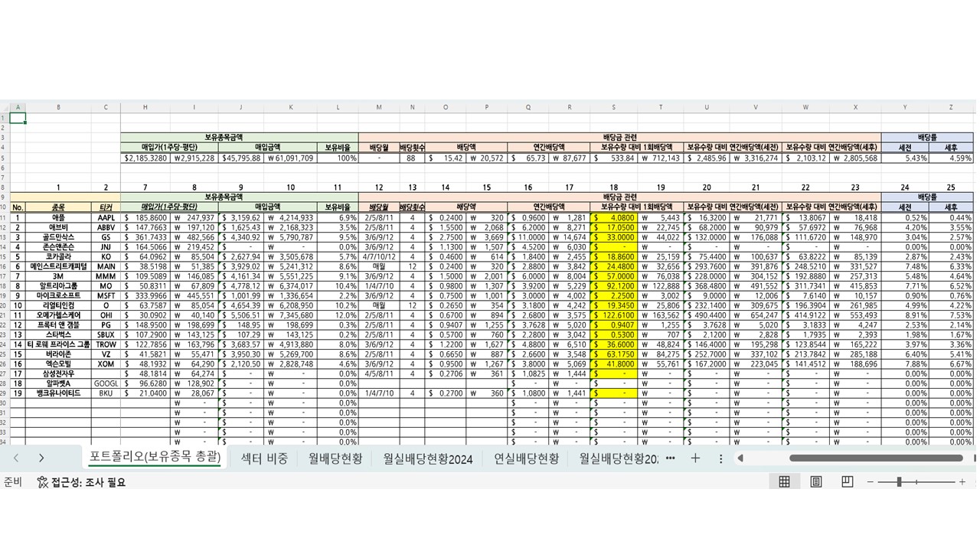Click the Normal view icon

tap(784, 482)
